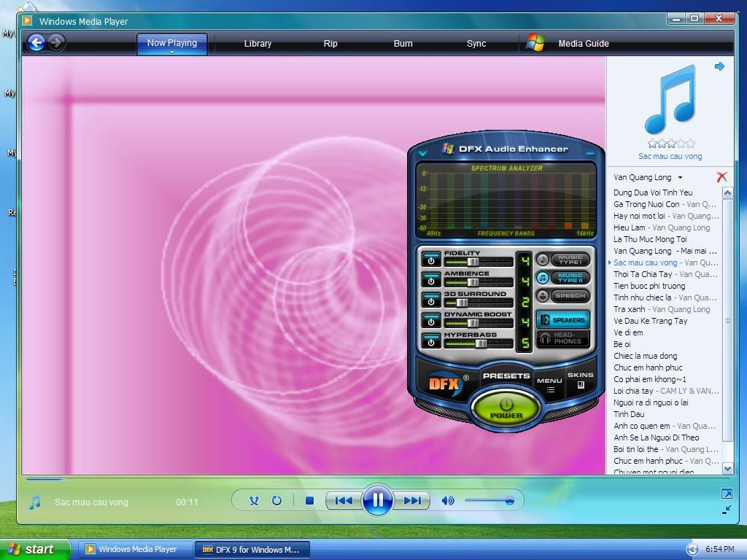
Task: Click the music note icon beside the song title
Action: (35, 502)
